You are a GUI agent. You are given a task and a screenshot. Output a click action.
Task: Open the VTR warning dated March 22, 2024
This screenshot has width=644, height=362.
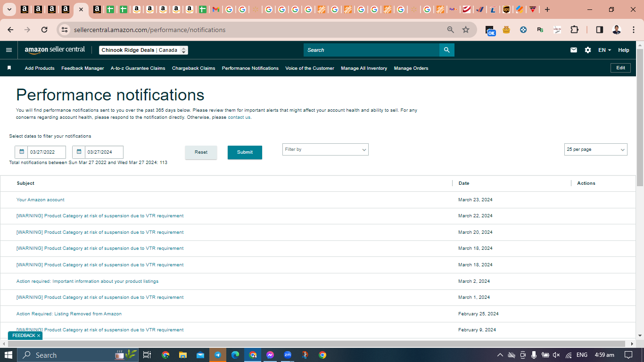(100, 216)
